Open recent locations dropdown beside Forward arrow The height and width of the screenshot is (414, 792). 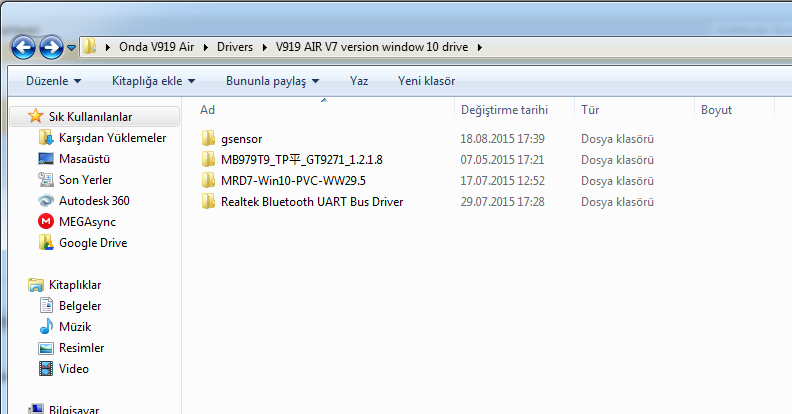tap(71, 48)
